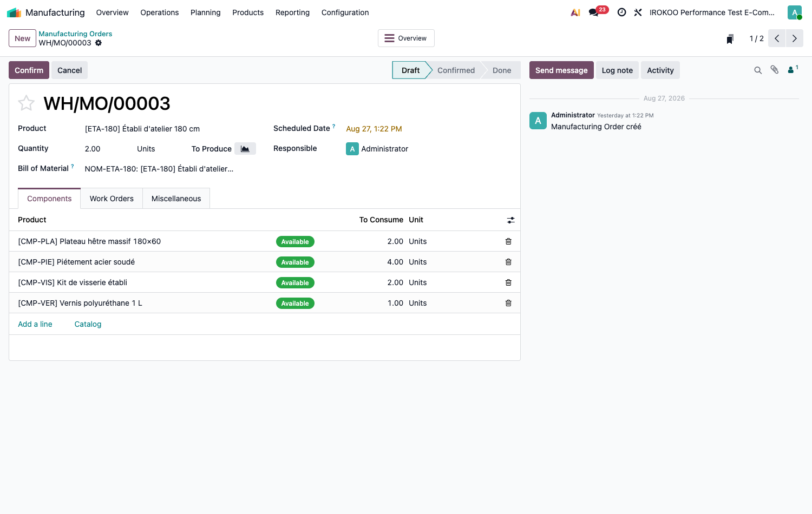812x514 pixels.
Task: Confirm the manufacturing order
Action: click(29, 70)
